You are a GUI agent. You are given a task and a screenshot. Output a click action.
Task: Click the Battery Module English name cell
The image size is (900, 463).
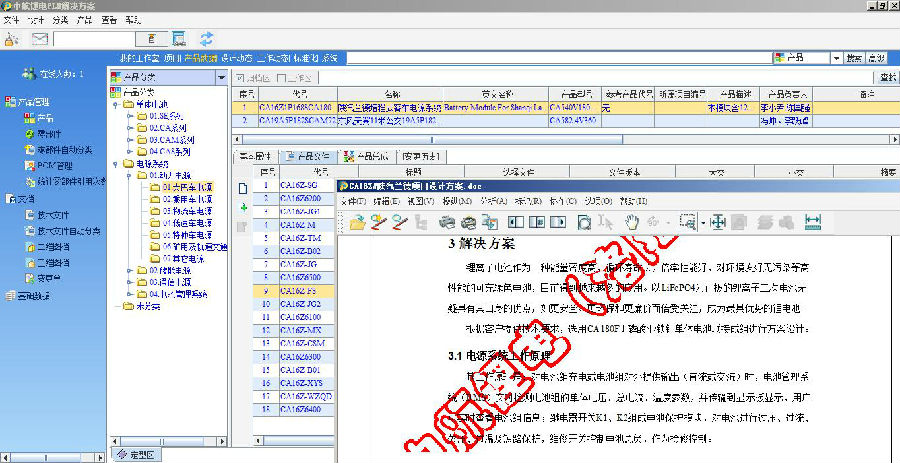click(494, 107)
